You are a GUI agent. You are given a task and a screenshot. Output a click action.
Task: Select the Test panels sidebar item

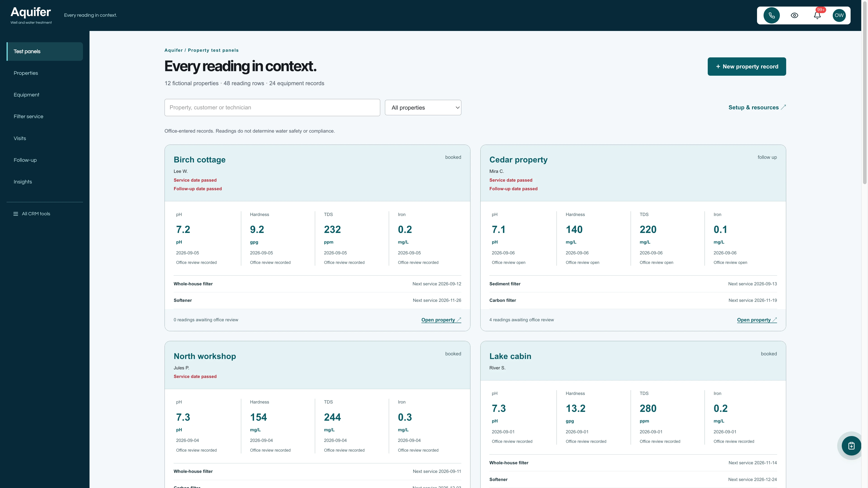click(x=45, y=52)
